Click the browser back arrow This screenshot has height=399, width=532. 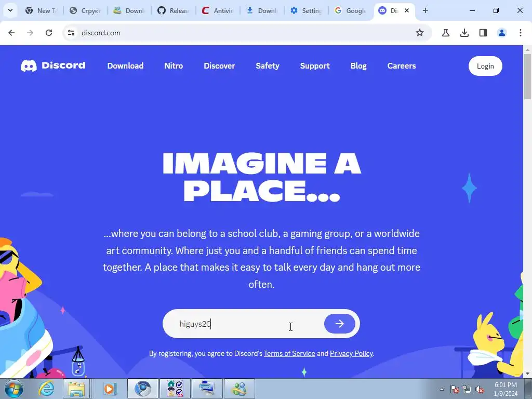[11, 33]
